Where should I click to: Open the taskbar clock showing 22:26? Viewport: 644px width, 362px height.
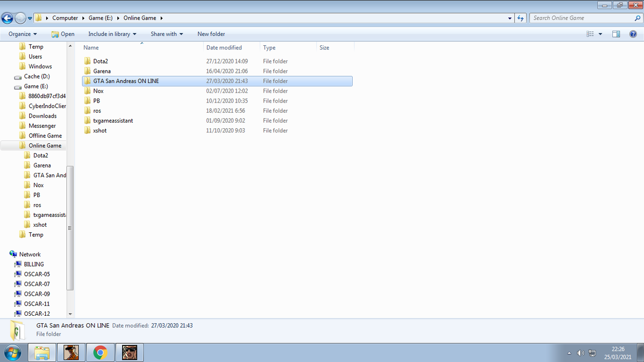pos(618,352)
